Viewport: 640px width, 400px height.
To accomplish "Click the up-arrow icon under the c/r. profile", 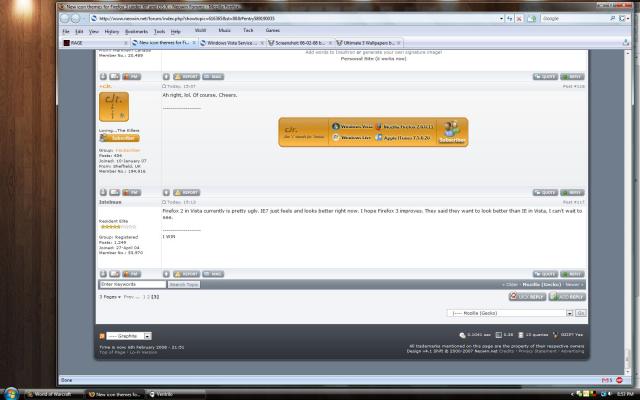I will (103, 192).
